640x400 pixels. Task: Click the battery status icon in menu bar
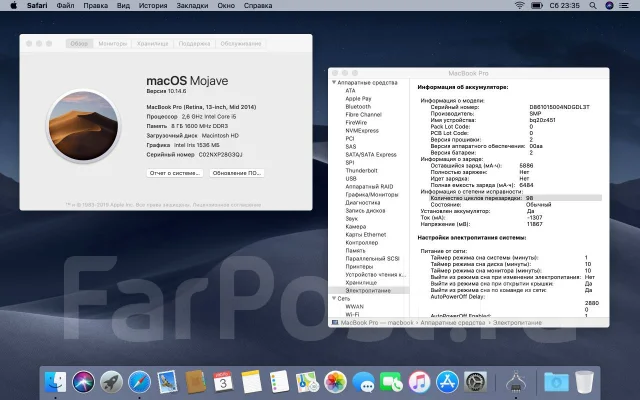(537, 6)
